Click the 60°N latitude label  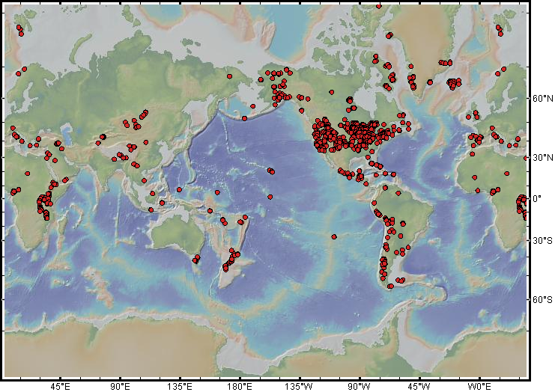click(x=542, y=99)
